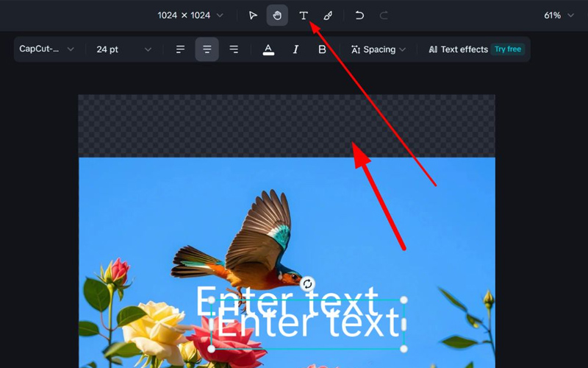This screenshot has width=588, height=368.
Task: Click the text rotation handle
Action: [307, 284]
